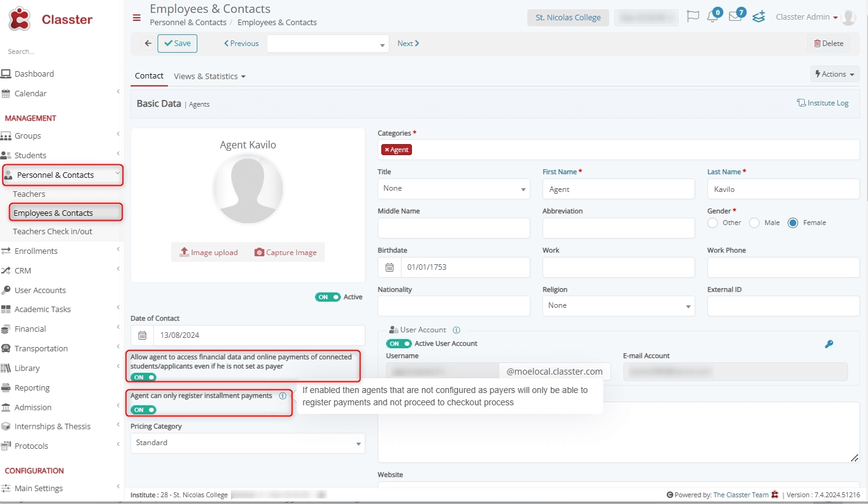Viewport: 868px width, 504px height.
Task: Click the Classter Admin avatar icon
Action: point(848,17)
